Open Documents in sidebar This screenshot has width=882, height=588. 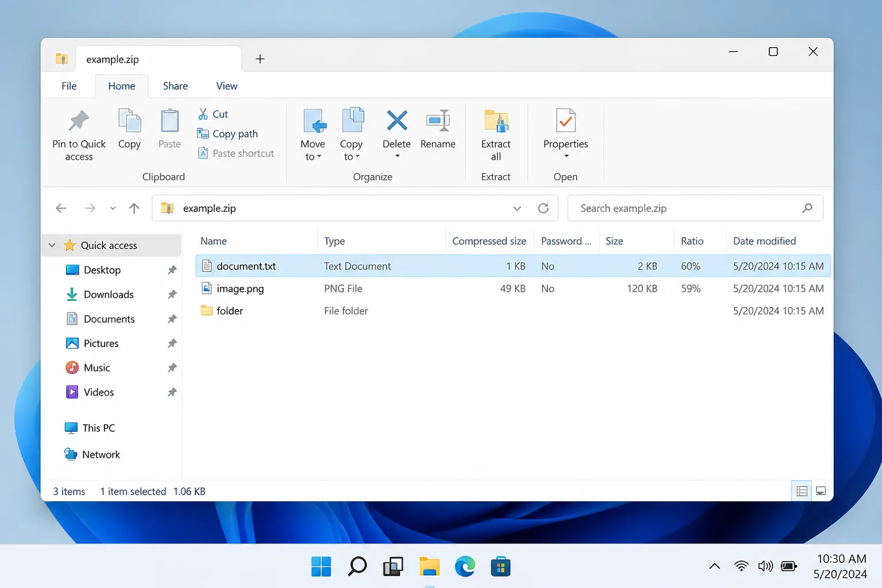click(x=109, y=319)
